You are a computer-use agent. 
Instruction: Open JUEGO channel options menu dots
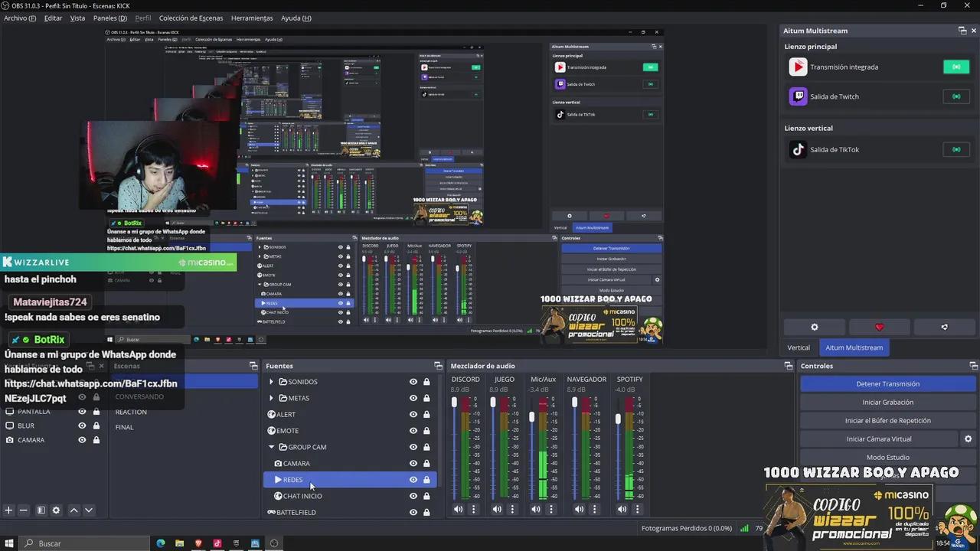pyautogui.click(x=512, y=509)
